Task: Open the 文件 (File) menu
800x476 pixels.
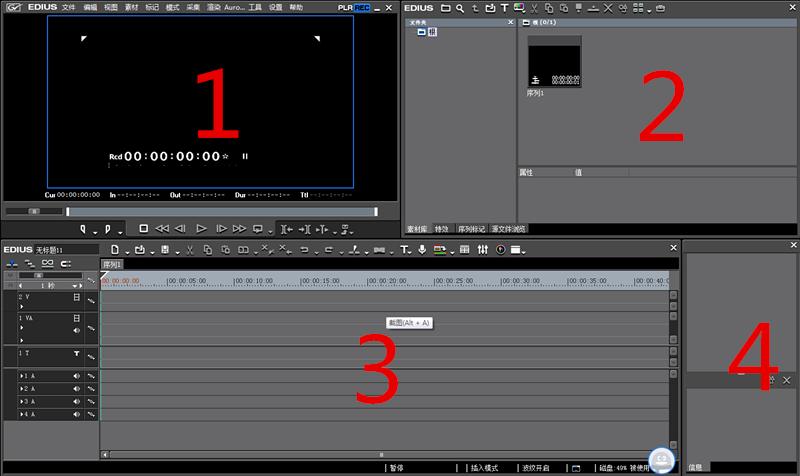Action: tap(68, 8)
